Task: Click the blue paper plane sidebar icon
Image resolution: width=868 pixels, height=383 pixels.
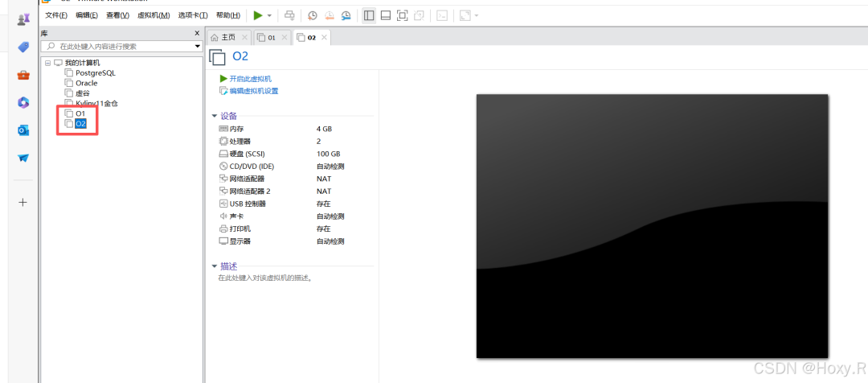Action: coord(23,158)
